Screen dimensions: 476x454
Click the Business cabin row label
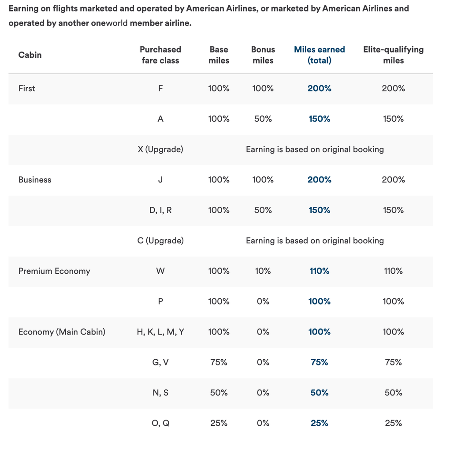[35, 180]
